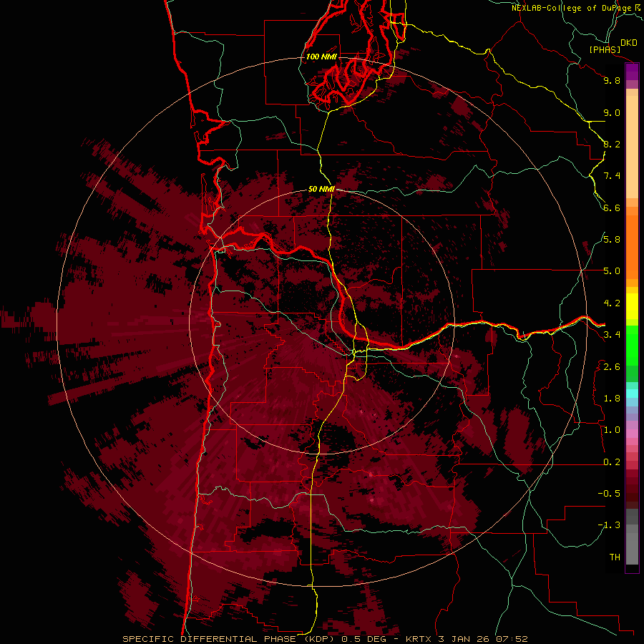
Task: Click the 100 NMI range ring label
Action: [321, 57]
